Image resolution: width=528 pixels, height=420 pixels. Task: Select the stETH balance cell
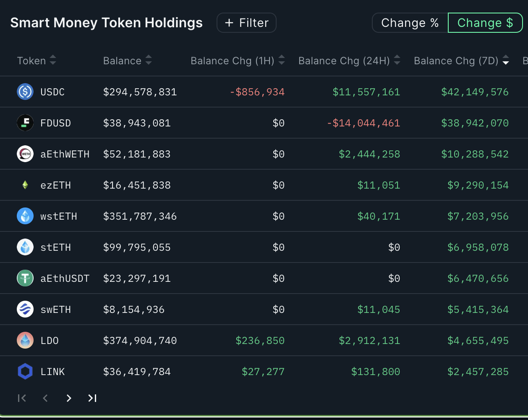(137, 247)
